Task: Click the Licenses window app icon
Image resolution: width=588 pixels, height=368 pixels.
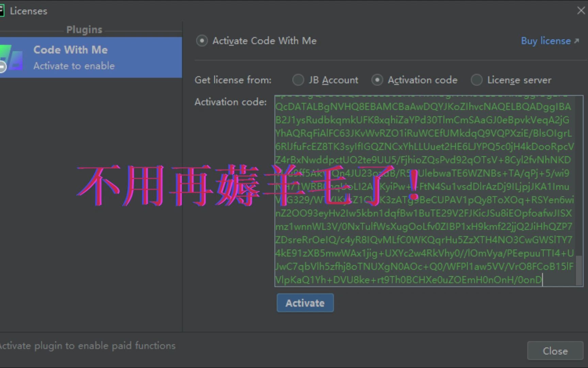Action: 2,11
